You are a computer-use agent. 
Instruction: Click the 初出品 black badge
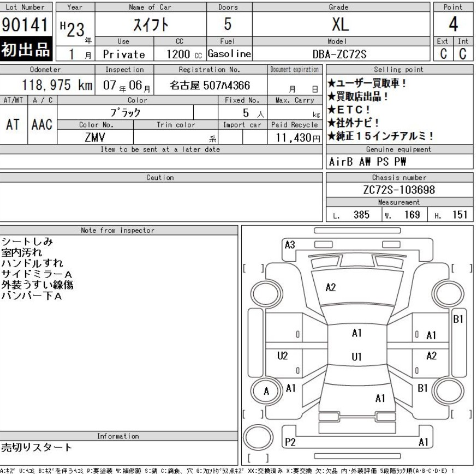(27, 49)
